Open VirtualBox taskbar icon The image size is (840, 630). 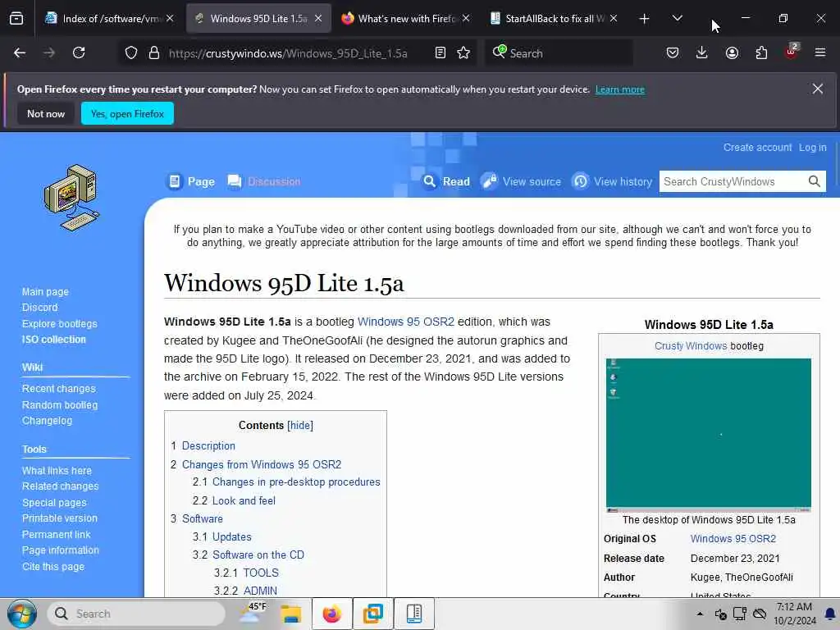373,614
